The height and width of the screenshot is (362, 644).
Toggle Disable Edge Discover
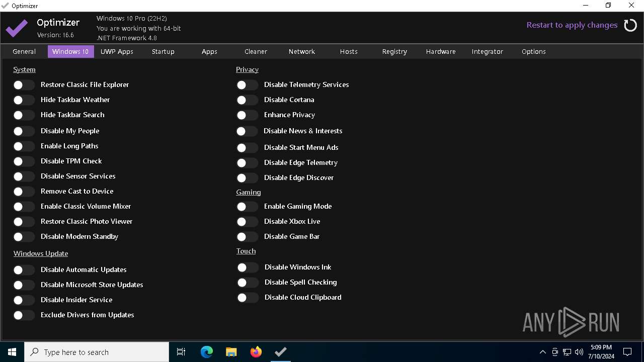click(247, 178)
